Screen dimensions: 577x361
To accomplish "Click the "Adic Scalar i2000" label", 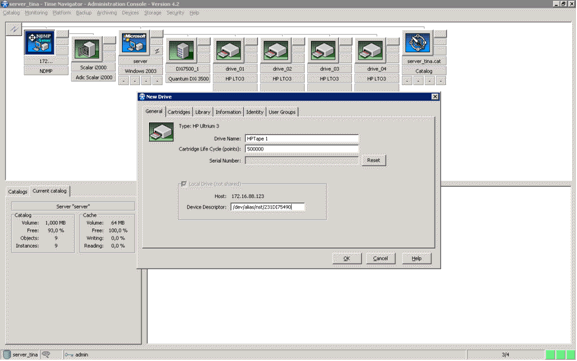I will (93, 77).
